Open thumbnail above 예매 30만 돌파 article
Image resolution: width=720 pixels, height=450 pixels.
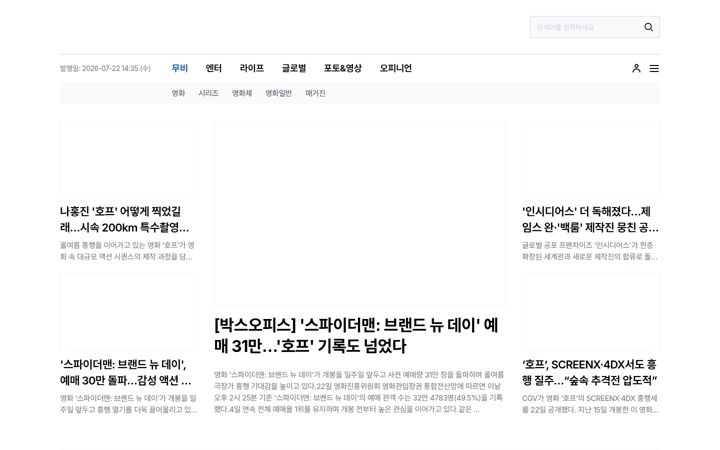tap(129, 312)
